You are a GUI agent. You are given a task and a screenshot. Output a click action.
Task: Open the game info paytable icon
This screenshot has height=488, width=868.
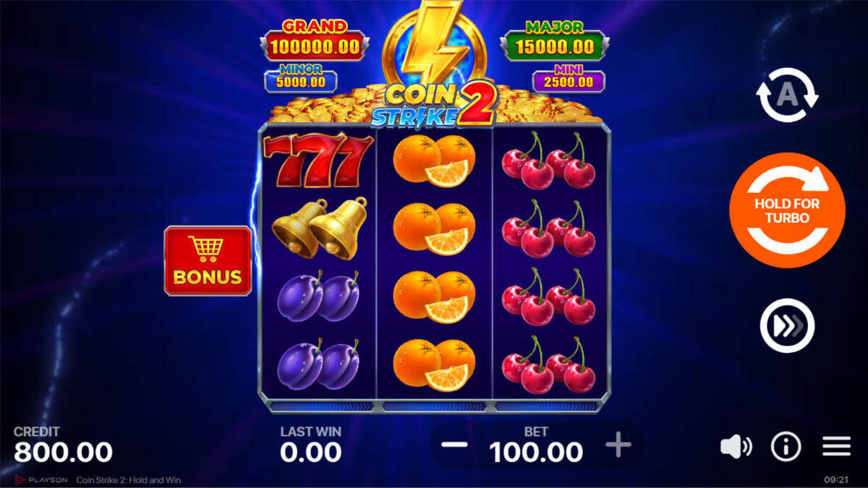coord(786,448)
